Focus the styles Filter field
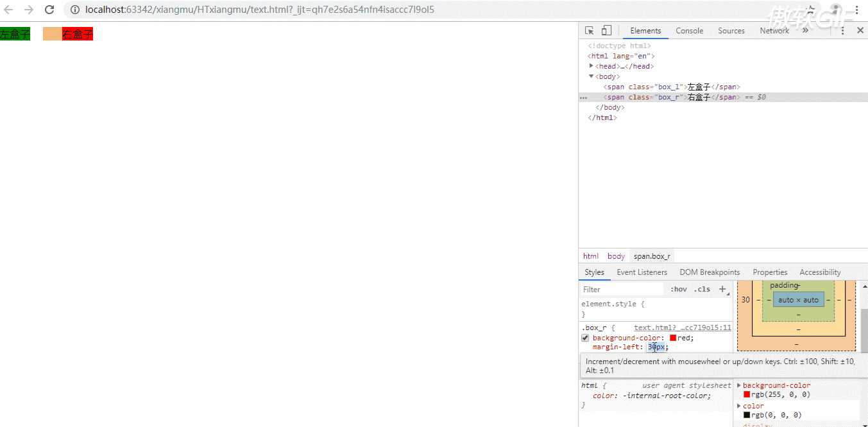Screen dimensions: 868x427 tap(621, 290)
